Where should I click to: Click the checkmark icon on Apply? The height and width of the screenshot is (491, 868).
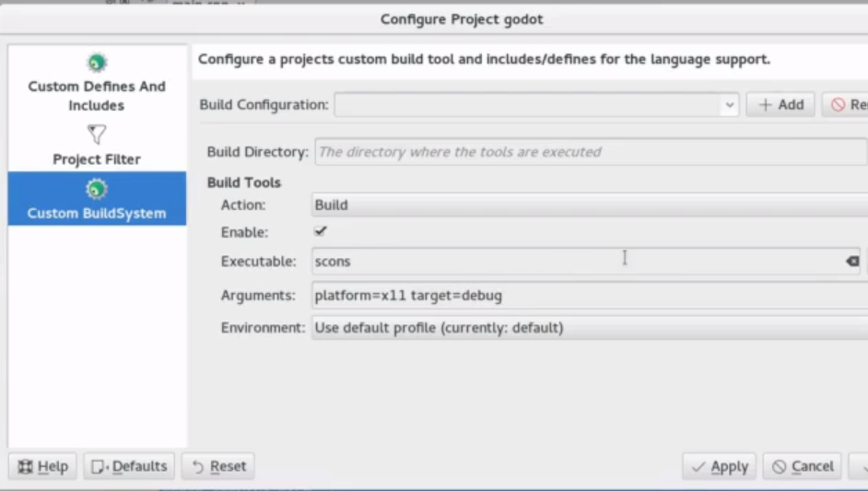[698, 467]
